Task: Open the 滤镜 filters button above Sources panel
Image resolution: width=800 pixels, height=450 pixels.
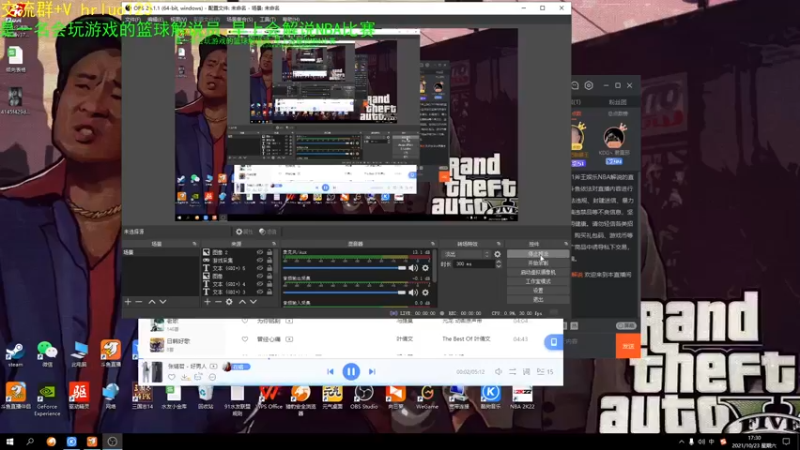Action: click(x=268, y=232)
